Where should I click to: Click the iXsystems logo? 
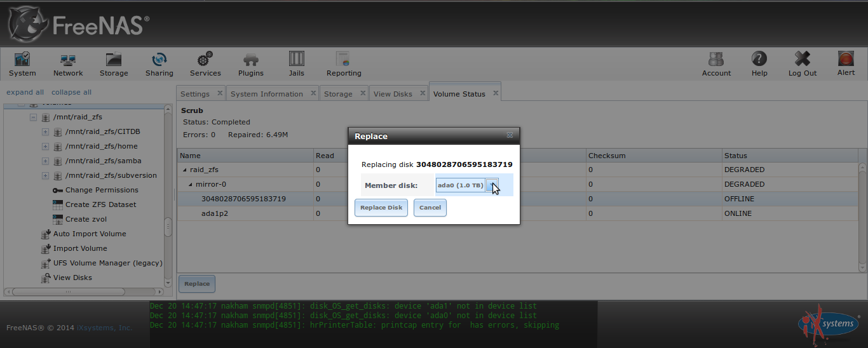pos(829,325)
